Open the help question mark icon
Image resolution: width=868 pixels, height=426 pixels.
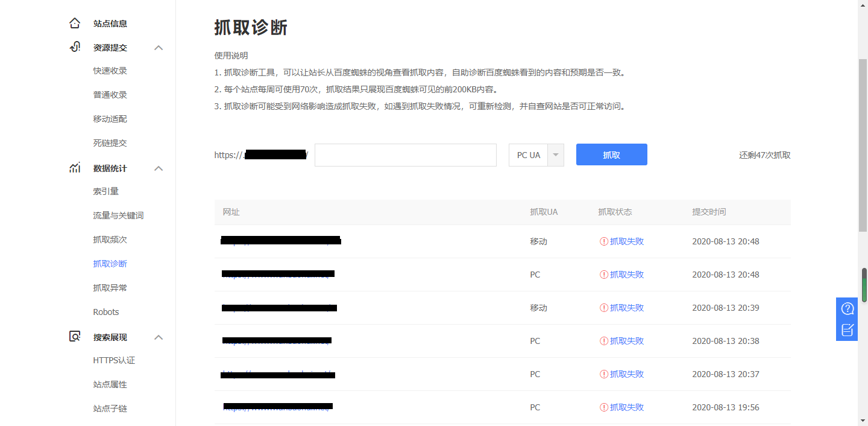(x=848, y=309)
